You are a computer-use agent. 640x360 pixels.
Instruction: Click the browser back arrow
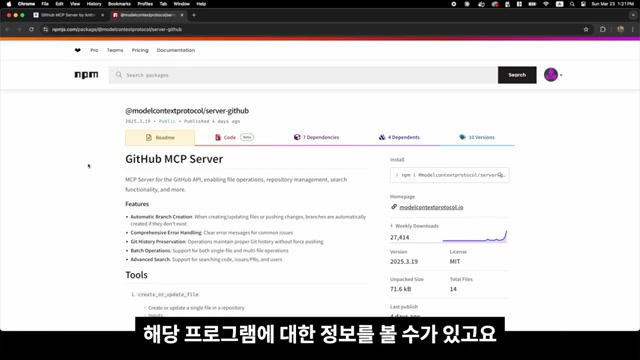(7, 29)
